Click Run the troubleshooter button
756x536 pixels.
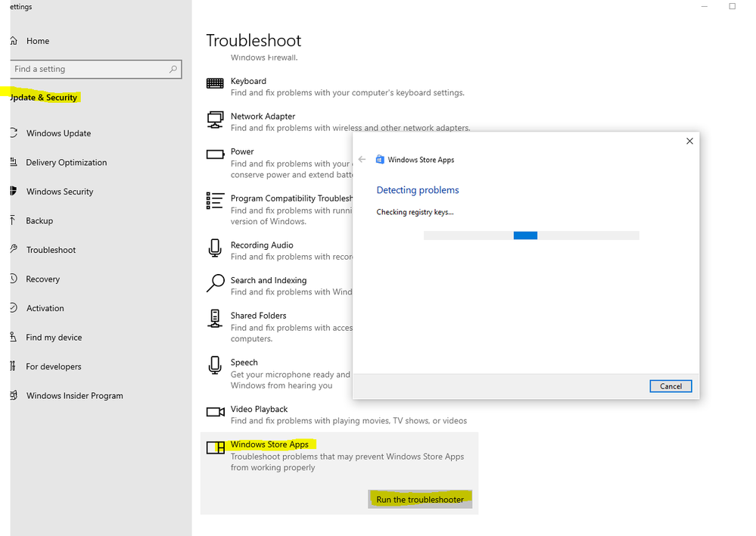[420, 500]
